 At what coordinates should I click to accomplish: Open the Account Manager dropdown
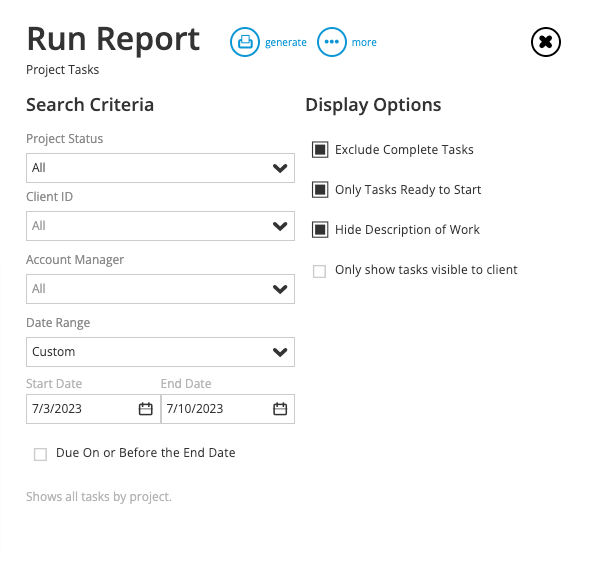(x=160, y=289)
